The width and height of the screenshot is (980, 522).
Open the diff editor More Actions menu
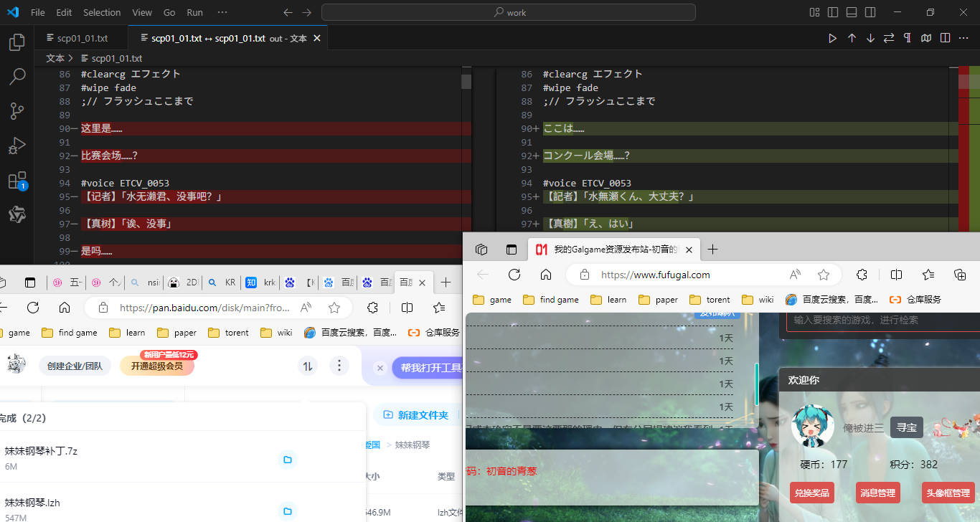pyautogui.click(x=963, y=38)
